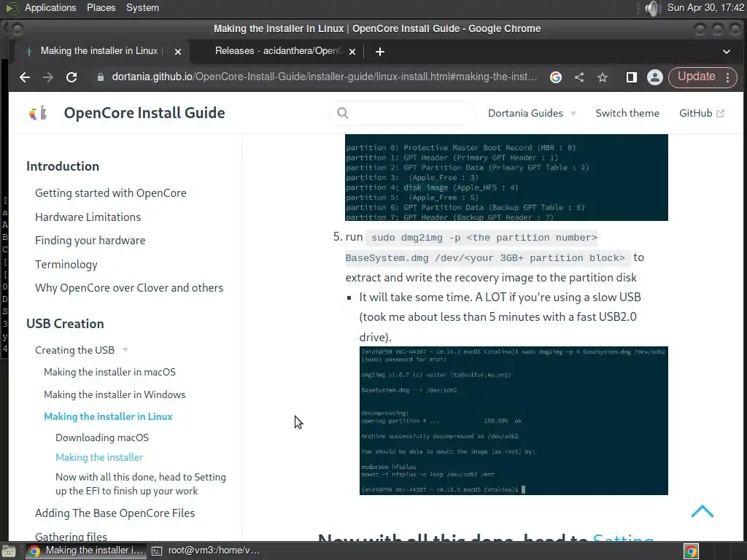Click the Introduction sidebar heading
Screen dimensions: 747x560
coord(63,166)
